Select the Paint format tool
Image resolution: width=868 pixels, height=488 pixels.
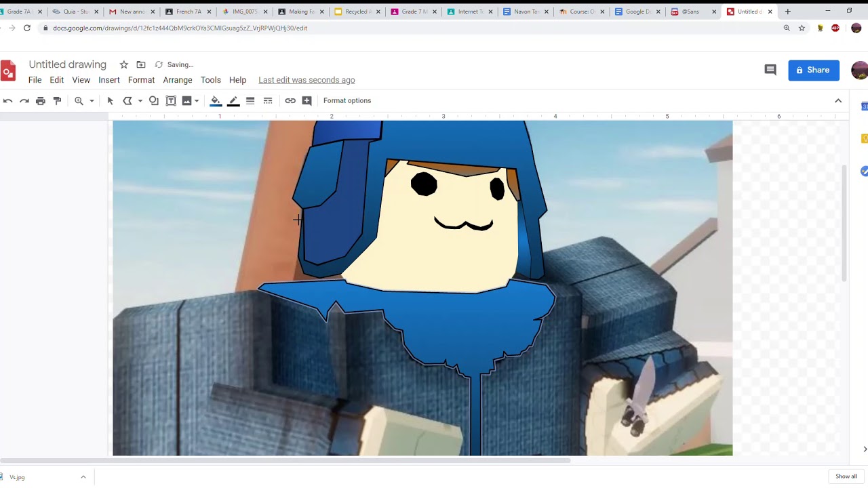click(58, 100)
